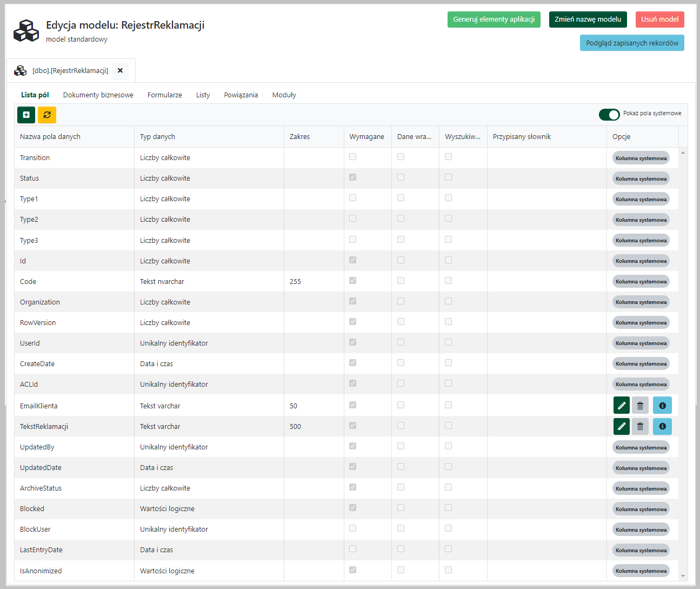The width and height of the screenshot is (700, 589).
Task: Click the green add new field icon
Action: click(26, 115)
